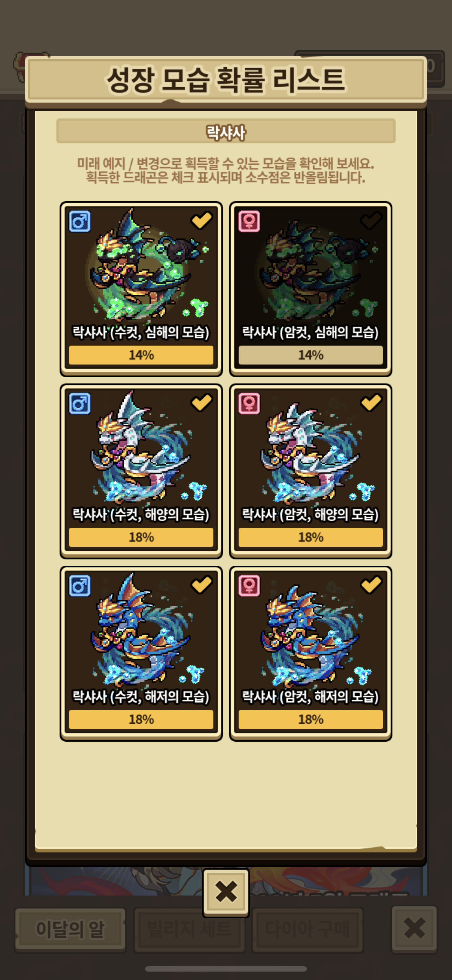The height and width of the screenshot is (980, 452).
Task: Open the 다이아 구매 tab
Action: tap(307, 930)
